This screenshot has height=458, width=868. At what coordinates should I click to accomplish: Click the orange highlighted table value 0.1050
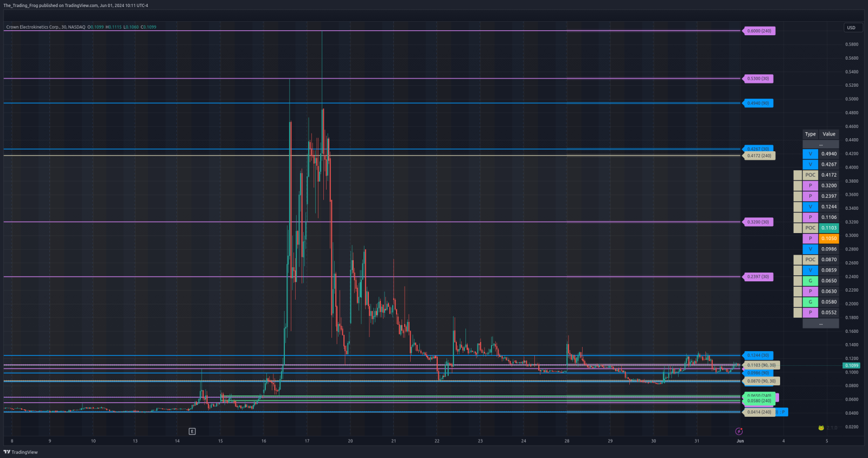829,238
